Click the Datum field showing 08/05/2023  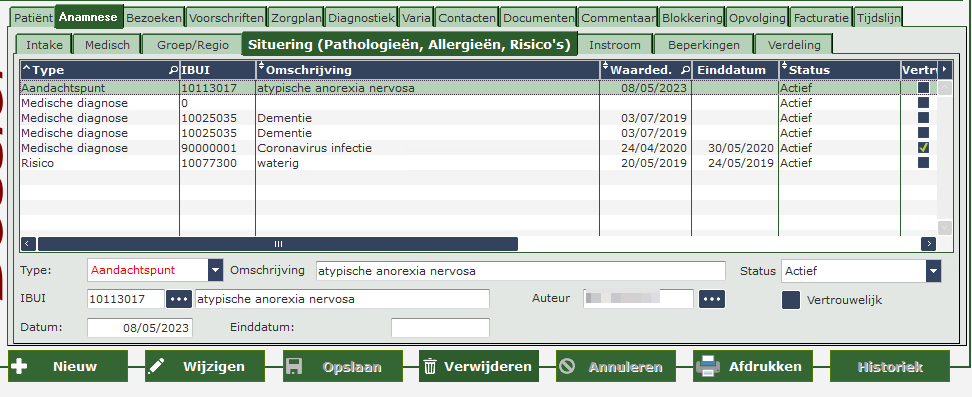point(139,328)
